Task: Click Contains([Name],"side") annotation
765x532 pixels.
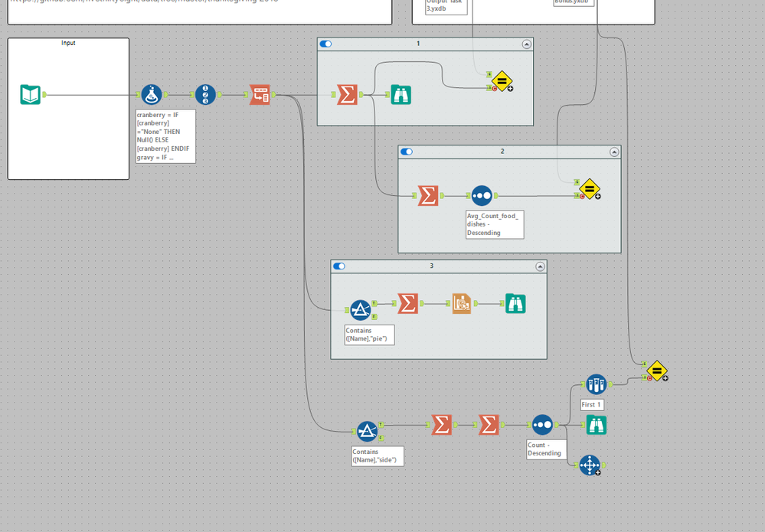Action: [x=377, y=456]
